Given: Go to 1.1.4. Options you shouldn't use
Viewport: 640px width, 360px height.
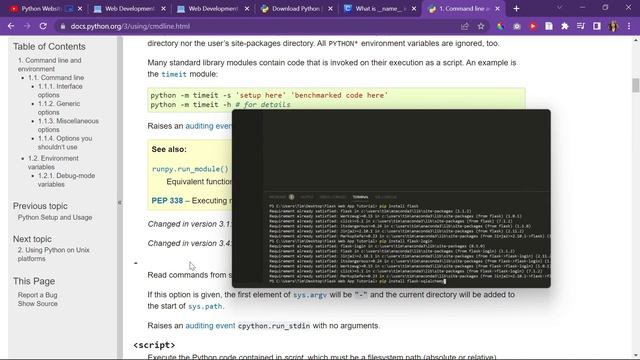Looking at the screenshot, I should point(65,142).
